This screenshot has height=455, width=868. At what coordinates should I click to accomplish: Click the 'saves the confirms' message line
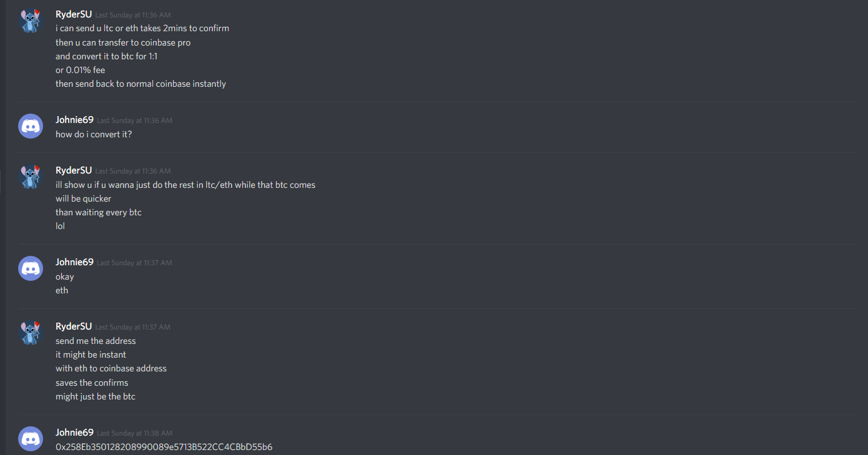(92, 383)
